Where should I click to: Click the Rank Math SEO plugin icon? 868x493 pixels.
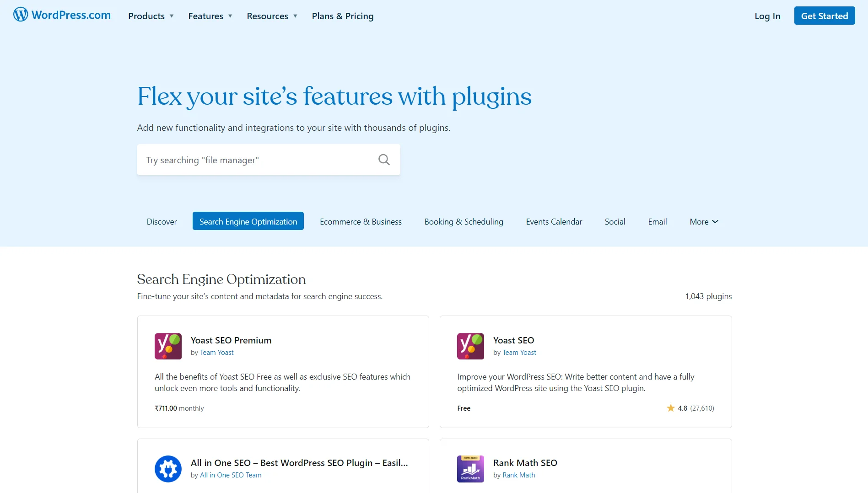point(470,469)
